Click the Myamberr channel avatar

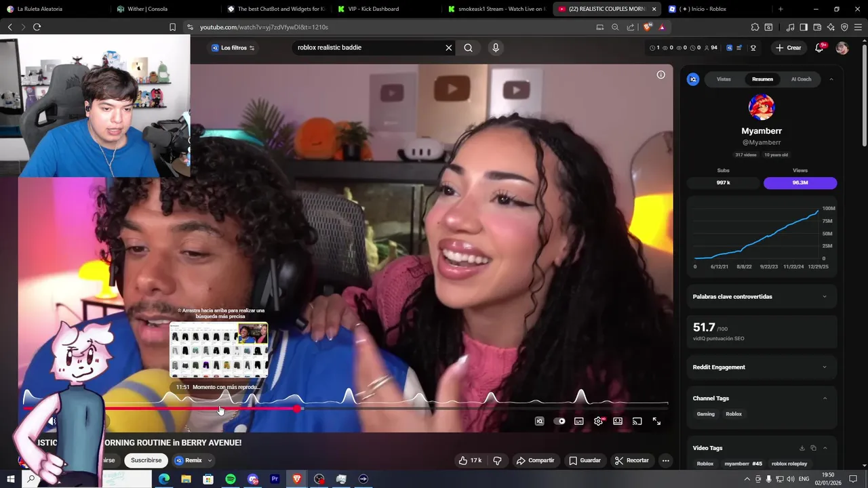click(762, 107)
